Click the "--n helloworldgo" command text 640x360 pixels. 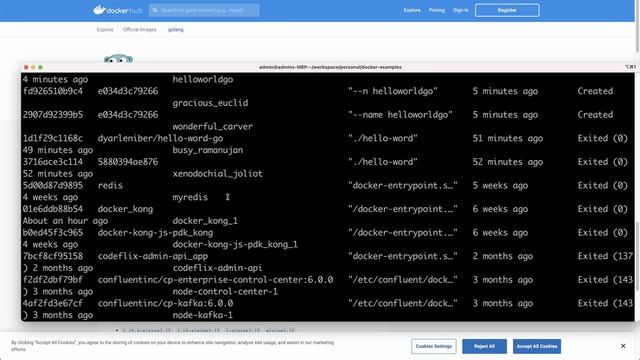pos(393,91)
